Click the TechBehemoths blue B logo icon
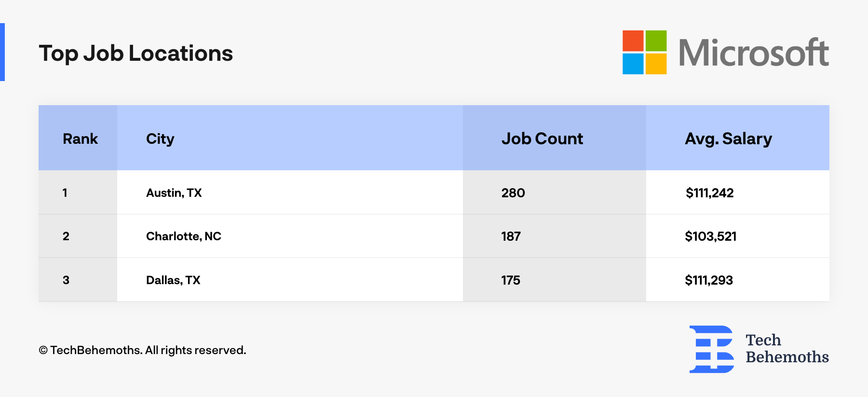Screen dimensions: 868x397 (x=711, y=349)
